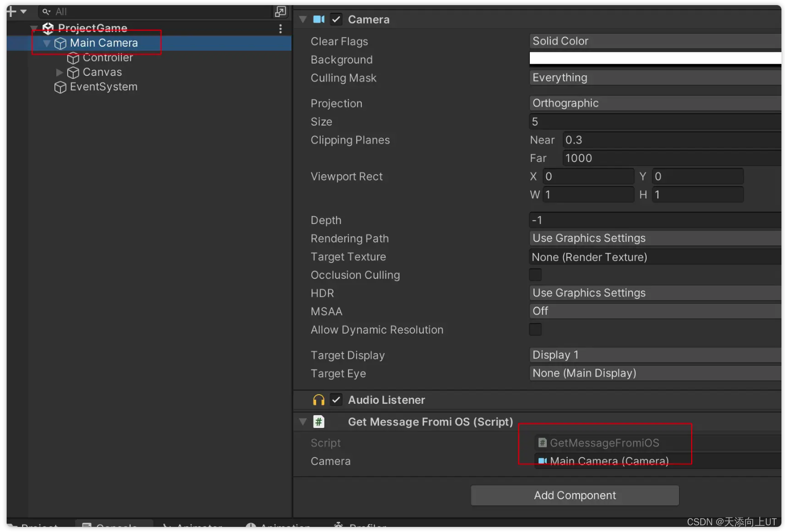This screenshot has width=785, height=532.
Task: Open the Target Eye dropdown
Action: tap(655, 373)
